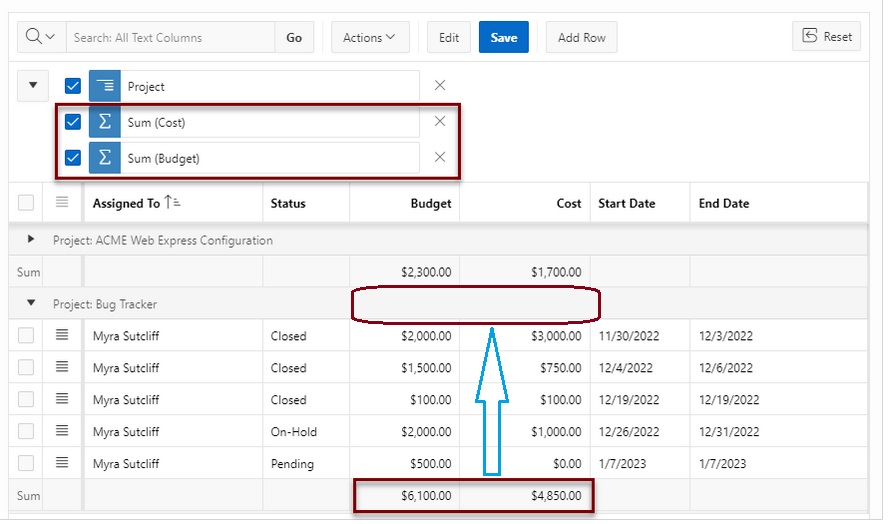Click the 12/31/2022 end date cell
The width and height of the screenshot is (888, 524).
[779, 431]
